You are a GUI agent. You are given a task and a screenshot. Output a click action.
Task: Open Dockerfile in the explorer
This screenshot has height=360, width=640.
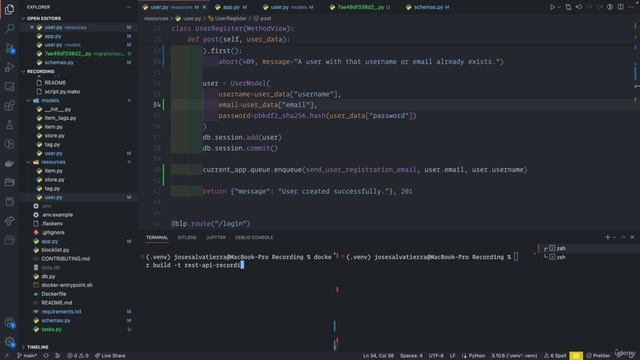click(53, 294)
